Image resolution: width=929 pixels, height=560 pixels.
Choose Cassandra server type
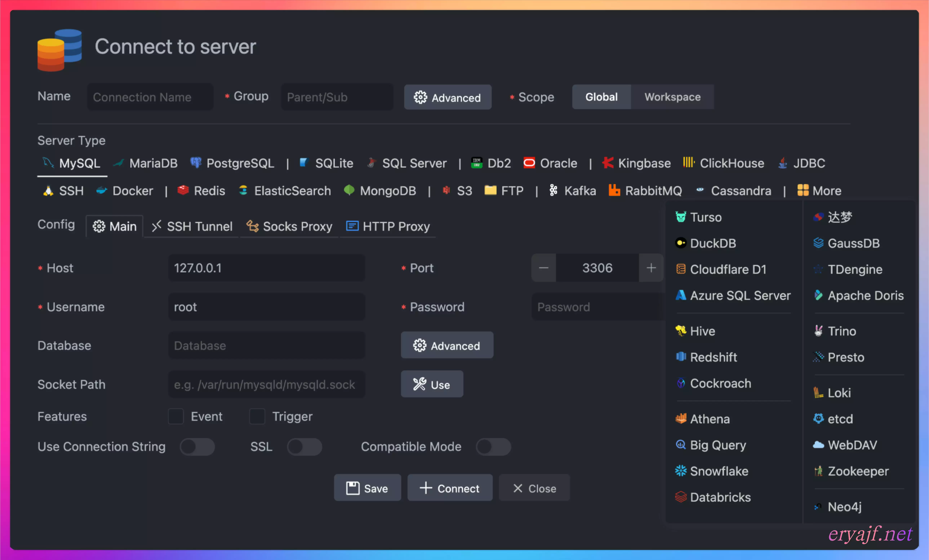pyautogui.click(x=733, y=191)
